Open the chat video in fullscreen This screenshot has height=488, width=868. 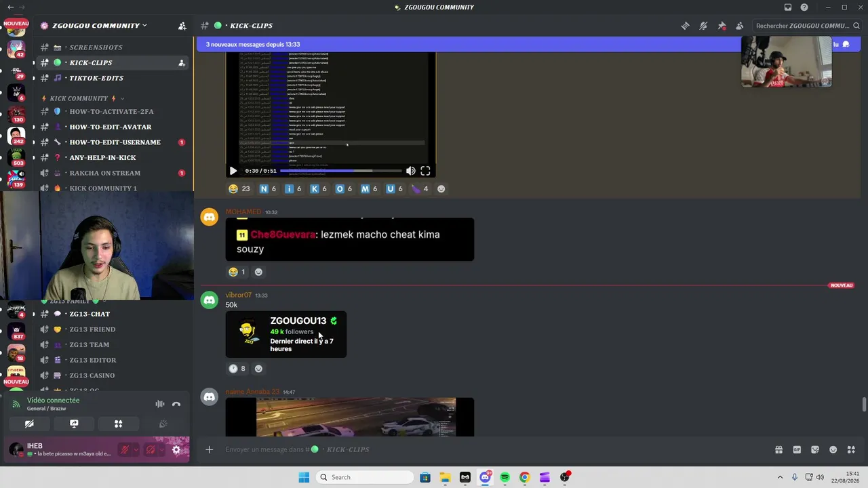[x=425, y=171]
